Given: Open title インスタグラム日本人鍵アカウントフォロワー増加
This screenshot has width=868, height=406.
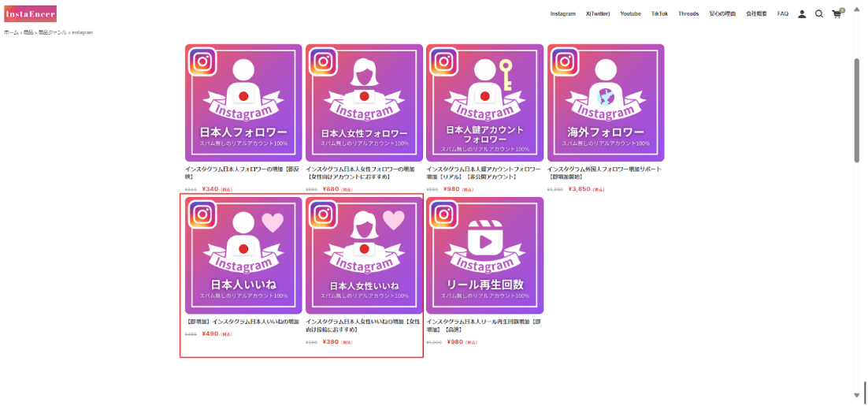Looking at the screenshot, I should click(485, 173).
